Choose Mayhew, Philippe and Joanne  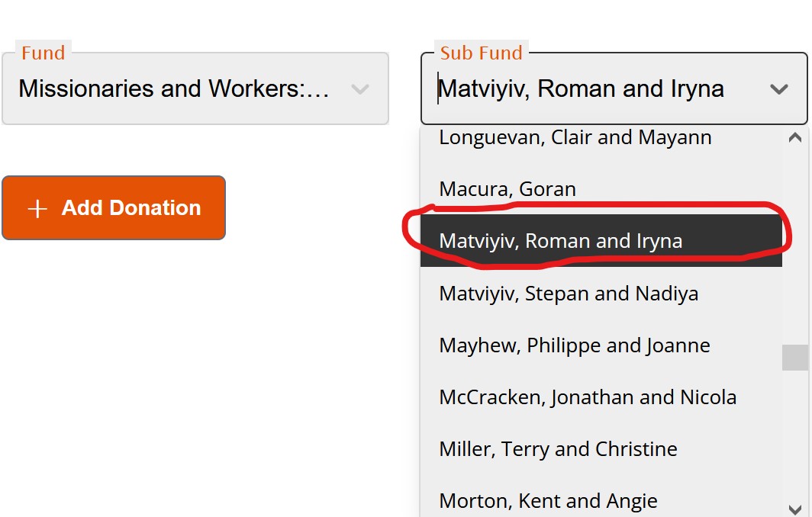[x=575, y=345]
